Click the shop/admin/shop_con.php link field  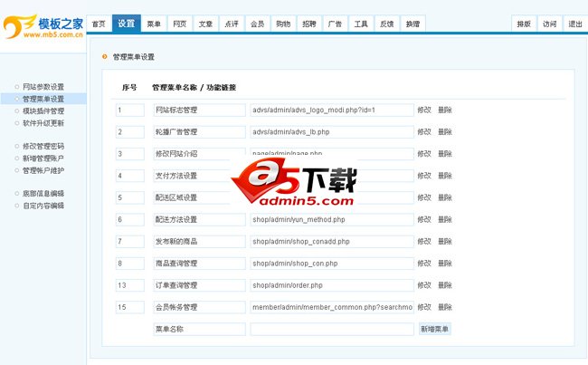point(332,264)
